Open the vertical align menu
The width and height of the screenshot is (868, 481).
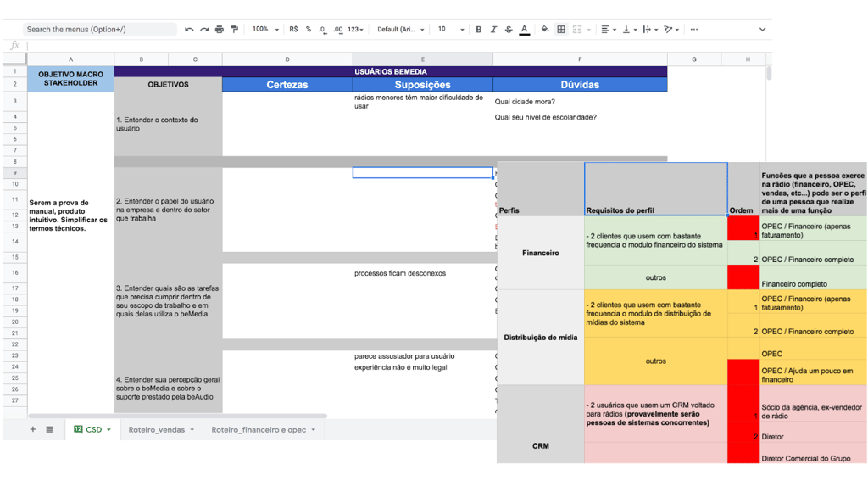click(630, 30)
